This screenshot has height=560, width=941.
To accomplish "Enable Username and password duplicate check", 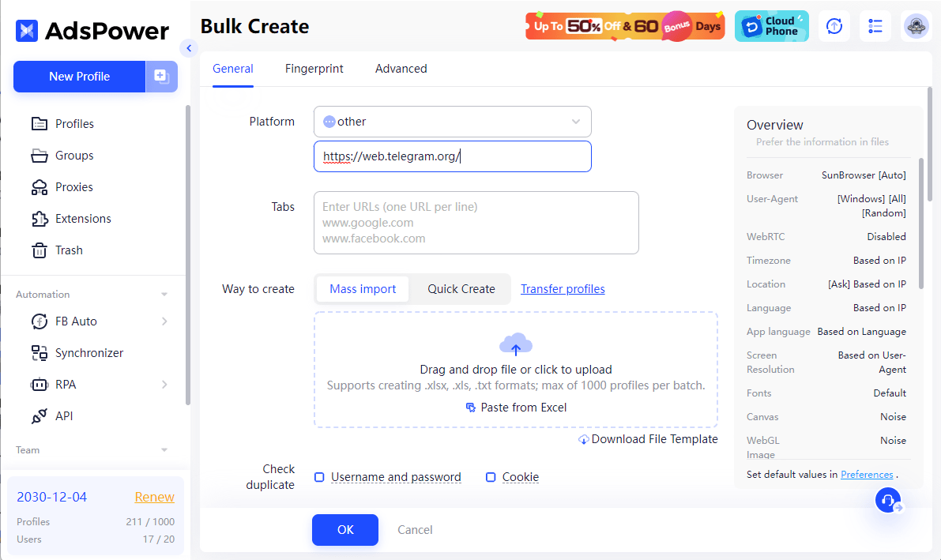I will pyautogui.click(x=319, y=477).
